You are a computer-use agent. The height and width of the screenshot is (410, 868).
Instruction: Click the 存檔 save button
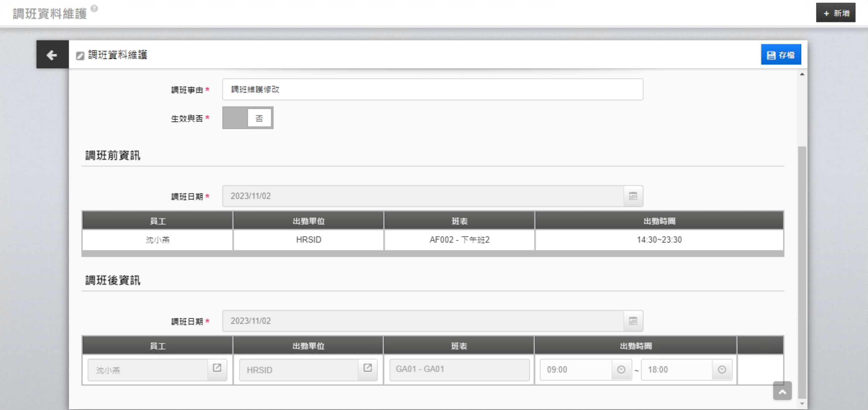click(781, 55)
